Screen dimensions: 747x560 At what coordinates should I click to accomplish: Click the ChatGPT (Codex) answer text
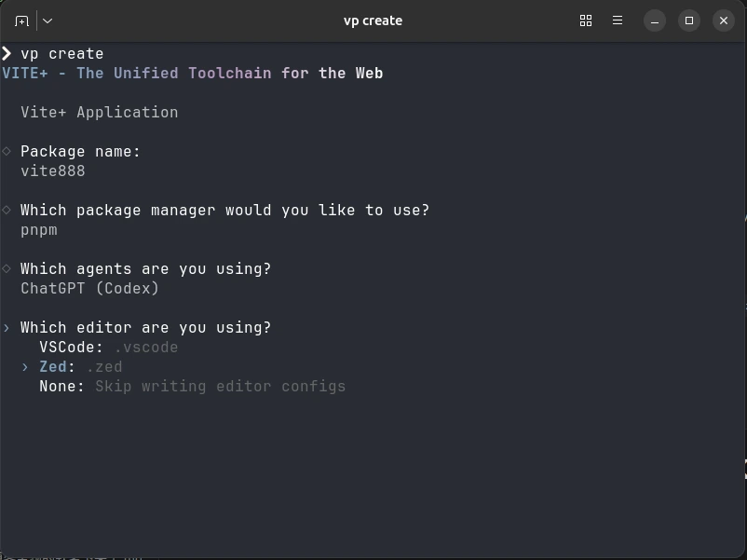pos(90,289)
